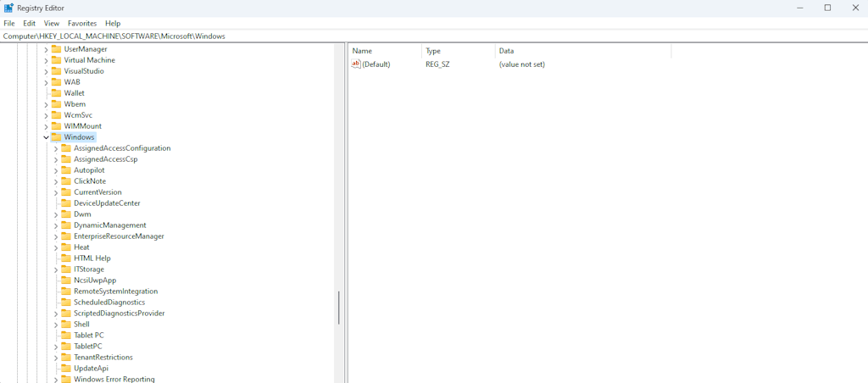The width and height of the screenshot is (868, 383).
Task: Click the RemoteSystemIntegration folder icon
Action: tap(66, 291)
